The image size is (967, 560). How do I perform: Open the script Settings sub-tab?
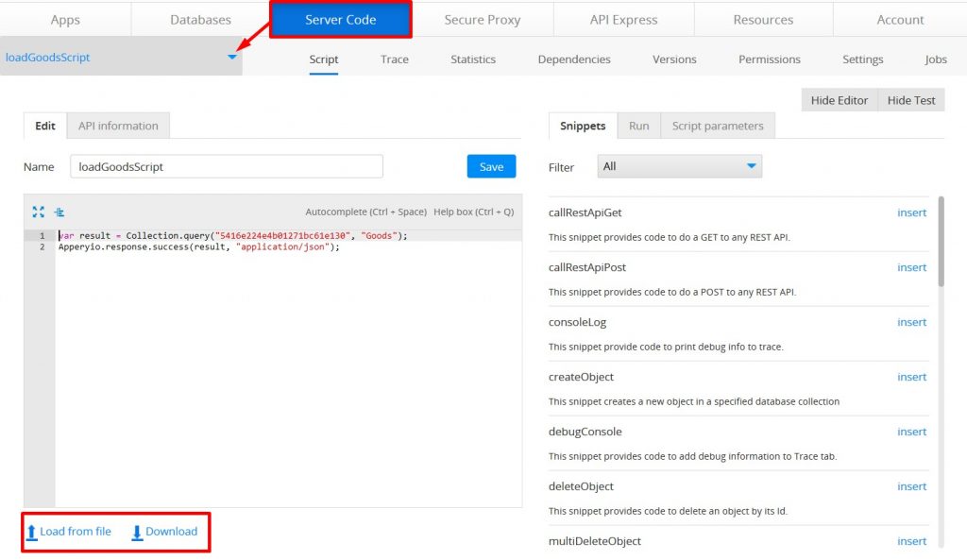(x=863, y=59)
